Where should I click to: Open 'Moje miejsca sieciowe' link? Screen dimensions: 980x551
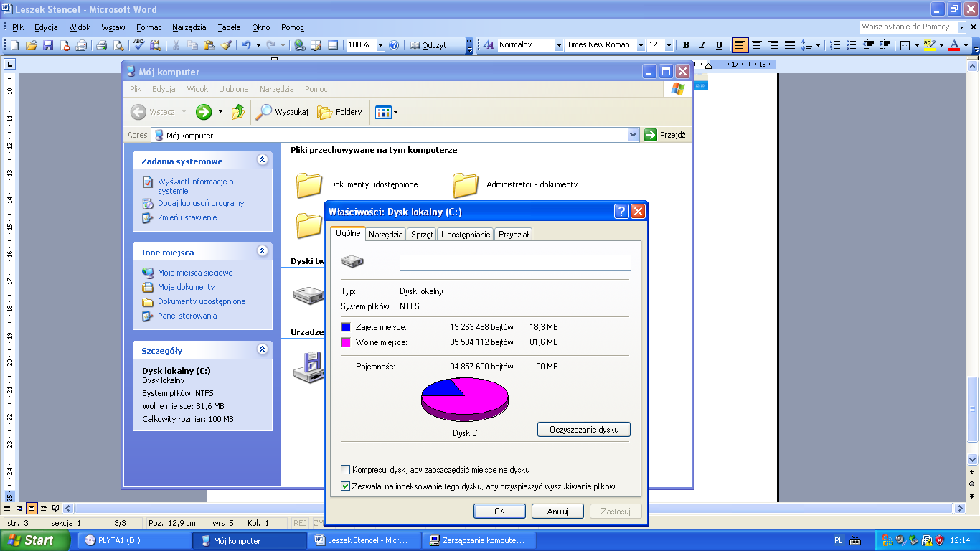tap(195, 273)
